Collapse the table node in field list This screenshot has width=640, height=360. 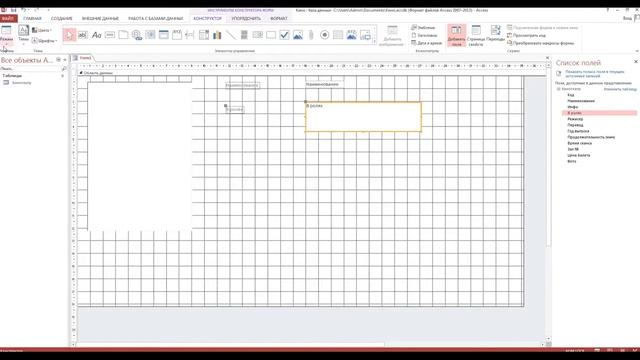coord(559,89)
